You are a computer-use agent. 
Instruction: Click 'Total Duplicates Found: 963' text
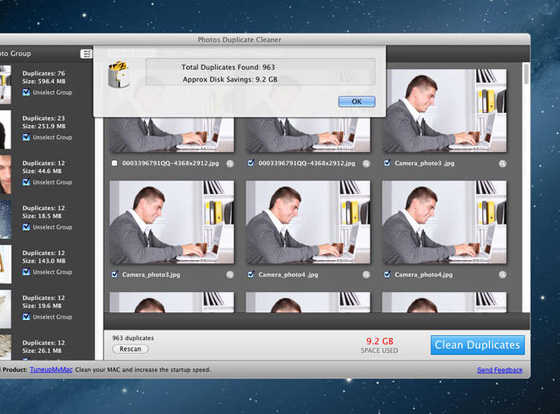pos(228,67)
